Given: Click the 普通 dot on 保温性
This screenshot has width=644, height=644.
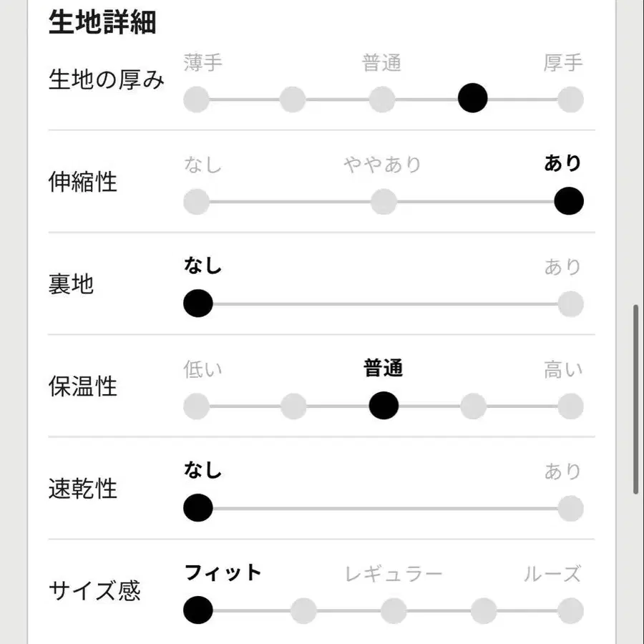Looking at the screenshot, I should 384,406.
